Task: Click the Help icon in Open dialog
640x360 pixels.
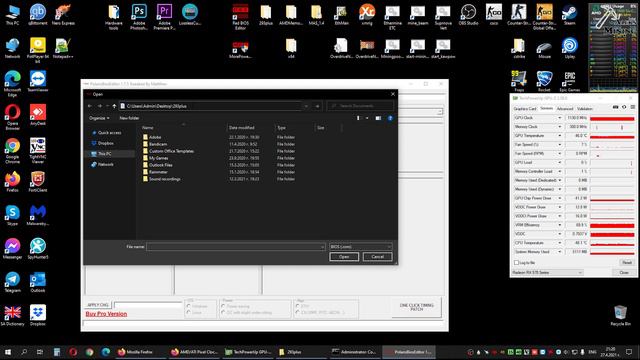Action: coord(390,118)
